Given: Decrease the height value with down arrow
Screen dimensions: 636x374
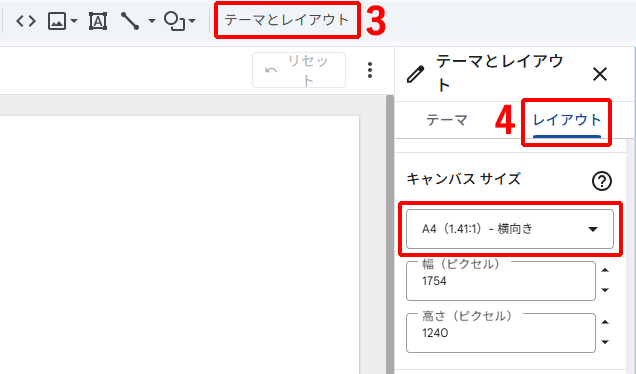Looking at the screenshot, I should (605, 342).
